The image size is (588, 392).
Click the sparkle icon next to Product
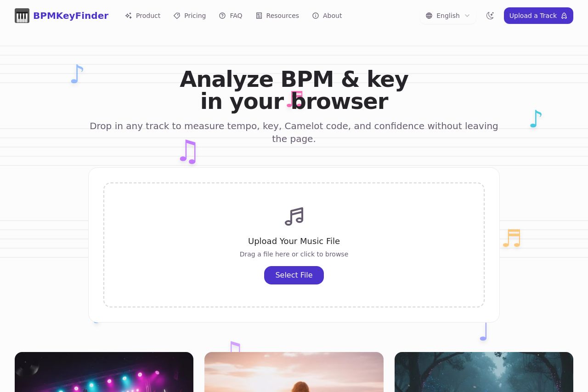(129, 16)
